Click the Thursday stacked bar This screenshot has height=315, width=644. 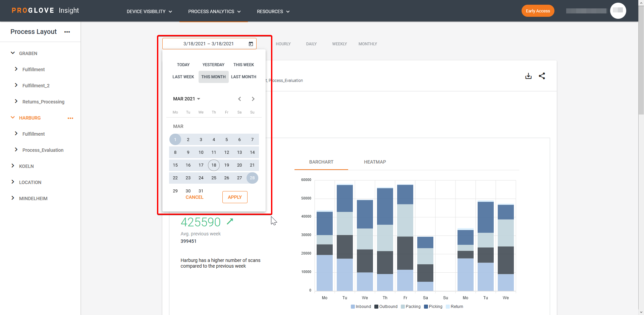click(385, 239)
